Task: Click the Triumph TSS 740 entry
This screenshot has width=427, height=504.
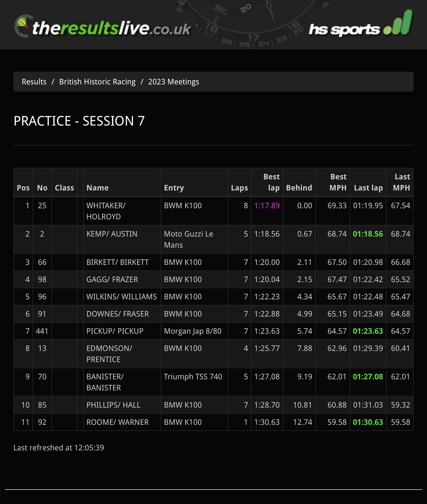Action: [193, 377]
